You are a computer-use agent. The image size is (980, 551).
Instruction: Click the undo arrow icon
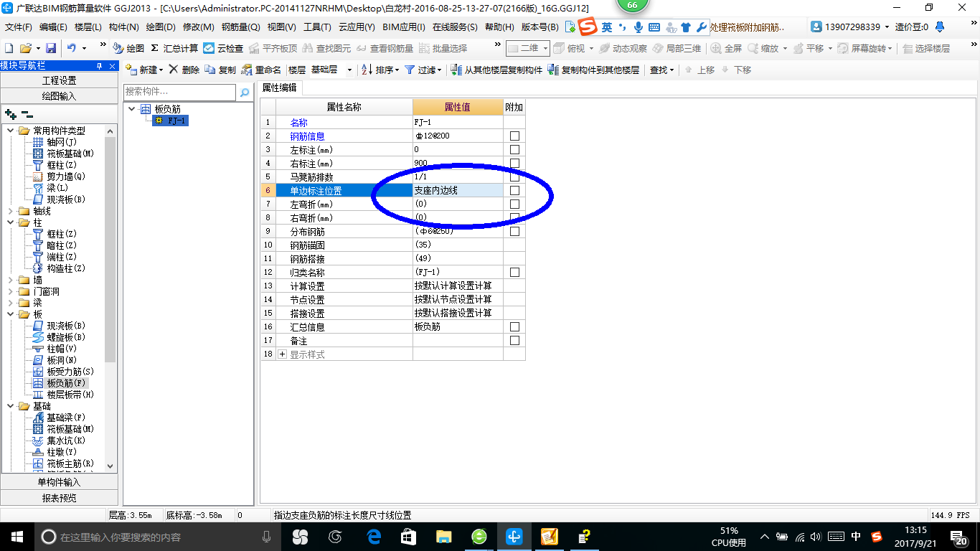72,48
